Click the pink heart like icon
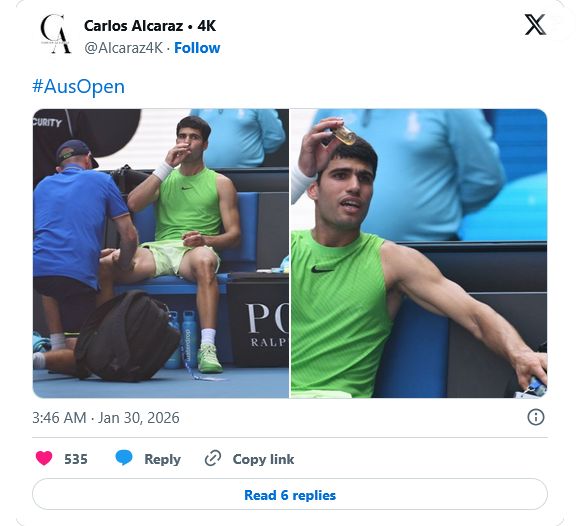Viewport: 580px width, 526px height. tap(44, 458)
